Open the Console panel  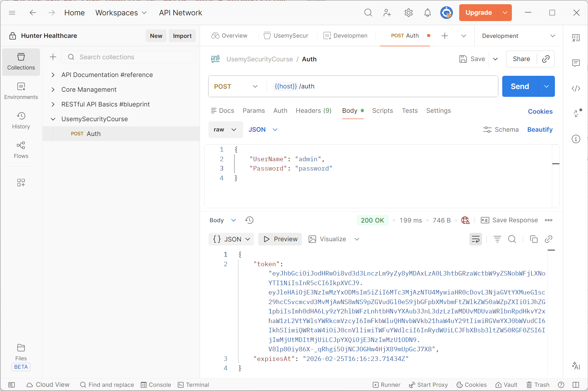156,385
